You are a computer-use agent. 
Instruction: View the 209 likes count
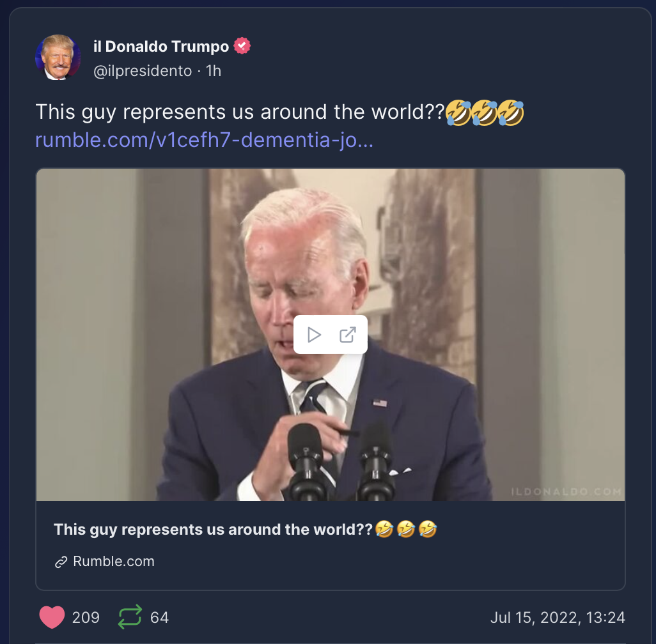pos(86,618)
